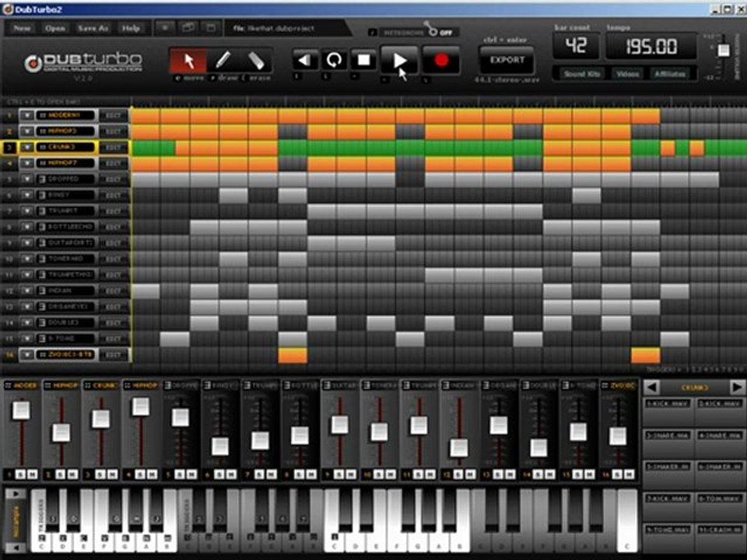Trigger the CRASH sample pad

point(719,538)
